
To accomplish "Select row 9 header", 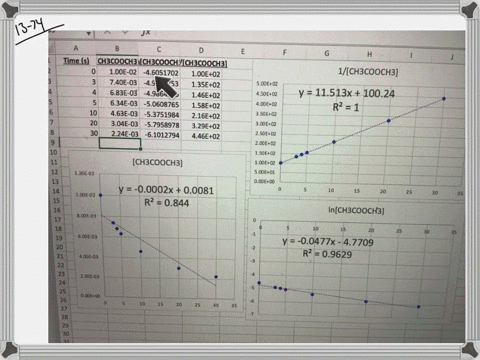I will tap(53, 142).
